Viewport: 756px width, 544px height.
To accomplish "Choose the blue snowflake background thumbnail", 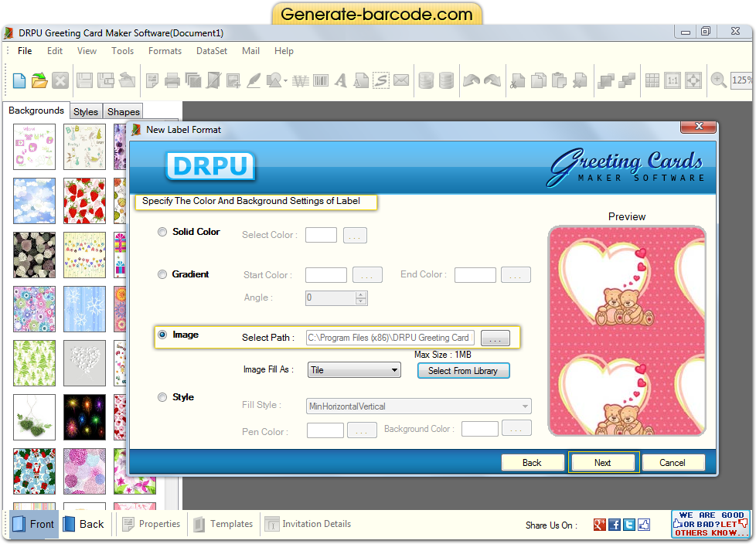I will click(x=84, y=309).
